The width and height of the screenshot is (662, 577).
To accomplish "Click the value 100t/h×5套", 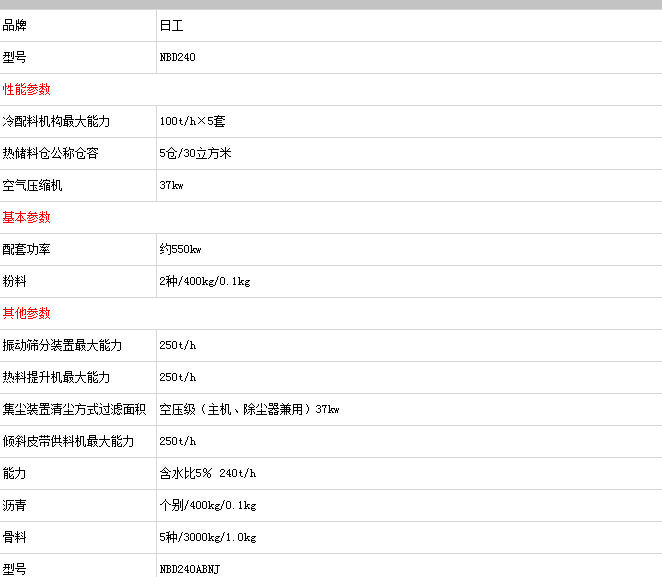I will click(192, 122).
